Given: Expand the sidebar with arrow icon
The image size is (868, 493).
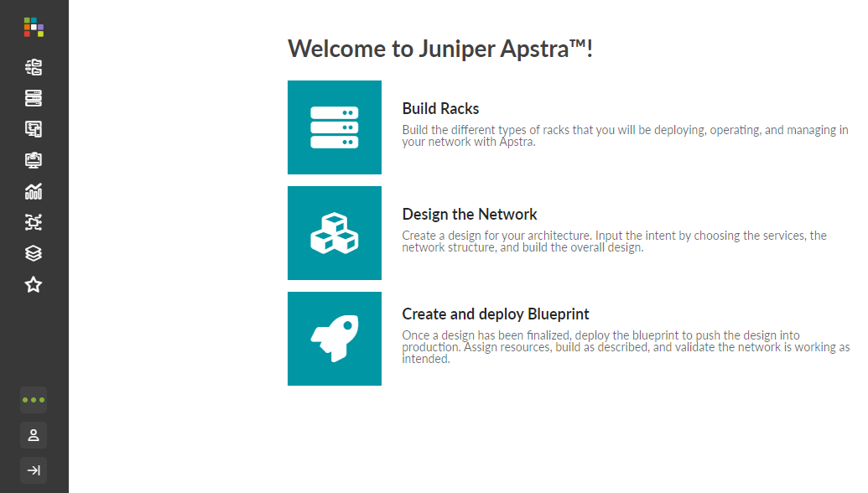Looking at the screenshot, I should [x=34, y=470].
